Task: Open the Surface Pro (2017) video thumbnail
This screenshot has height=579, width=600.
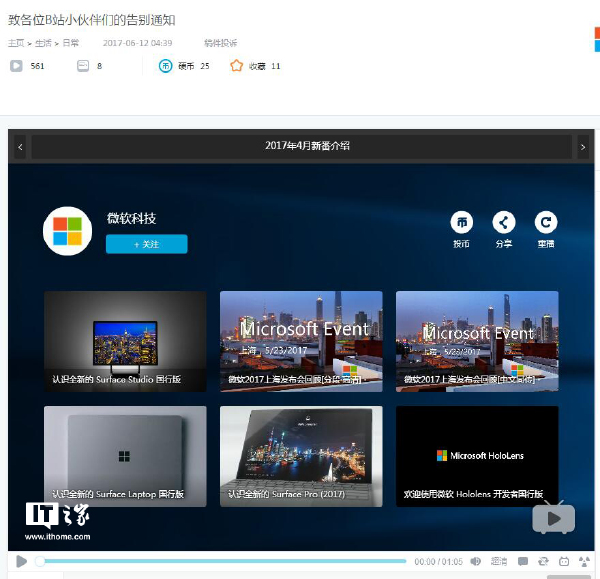Action: tap(301, 457)
